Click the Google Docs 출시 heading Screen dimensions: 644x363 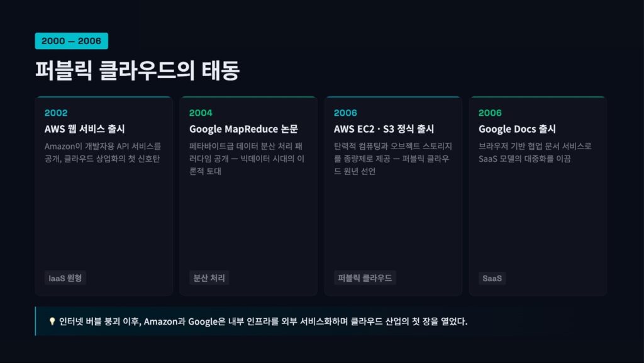(x=517, y=129)
